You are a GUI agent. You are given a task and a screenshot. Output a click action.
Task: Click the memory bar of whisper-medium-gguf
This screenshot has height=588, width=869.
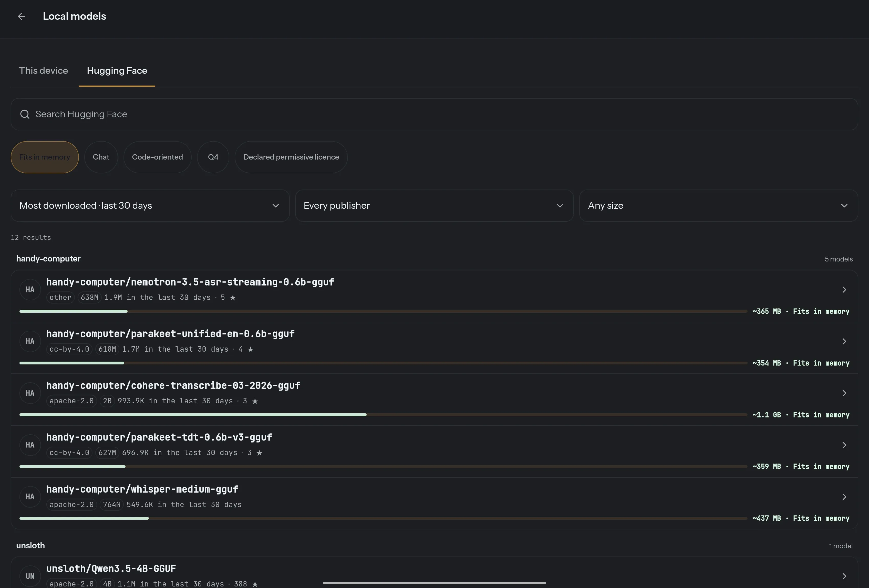pyautogui.click(x=383, y=518)
